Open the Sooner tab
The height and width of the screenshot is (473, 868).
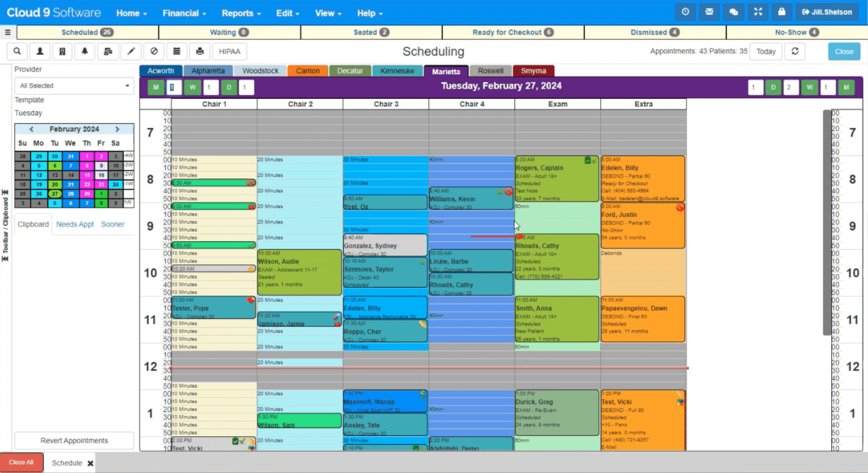(113, 224)
